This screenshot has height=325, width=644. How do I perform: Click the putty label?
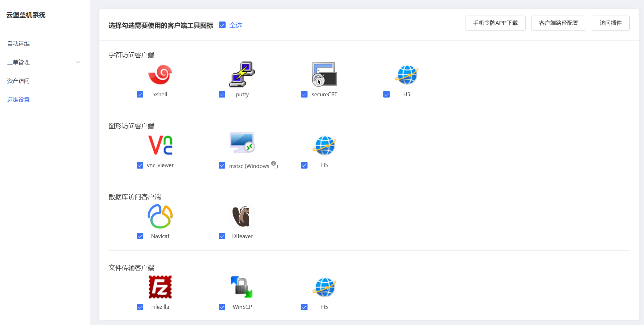242,94
